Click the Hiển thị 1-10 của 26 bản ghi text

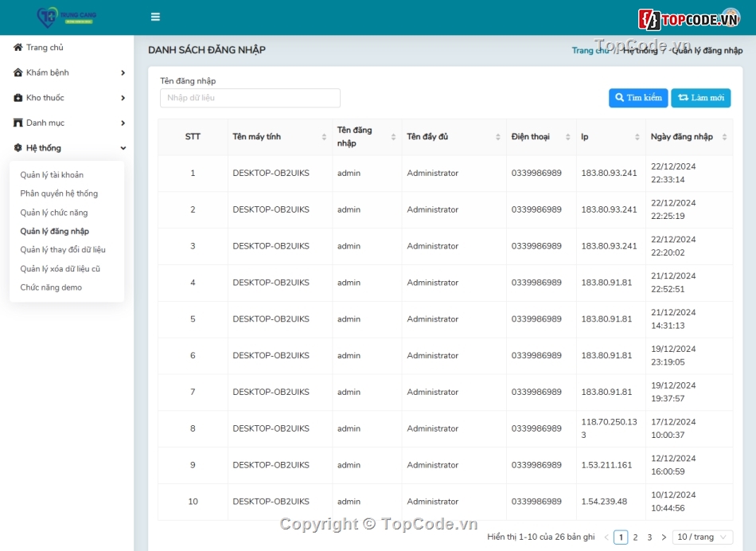[x=541, y=537]
